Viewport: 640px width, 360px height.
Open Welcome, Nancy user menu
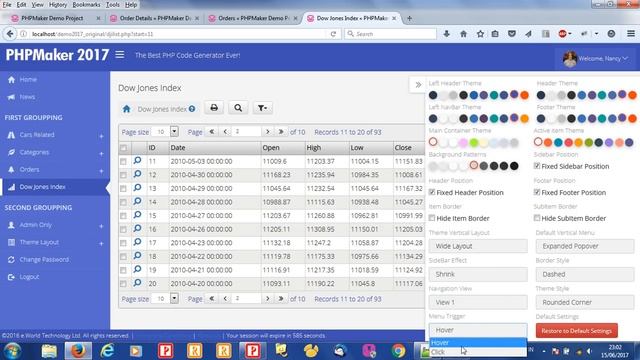click(x=596, y=58)
